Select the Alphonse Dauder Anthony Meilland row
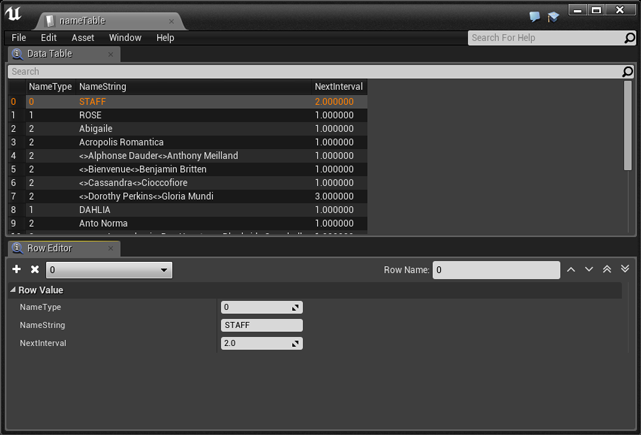Image resolution: width=641 pixels, height=435 pixels. coord(188,156)
